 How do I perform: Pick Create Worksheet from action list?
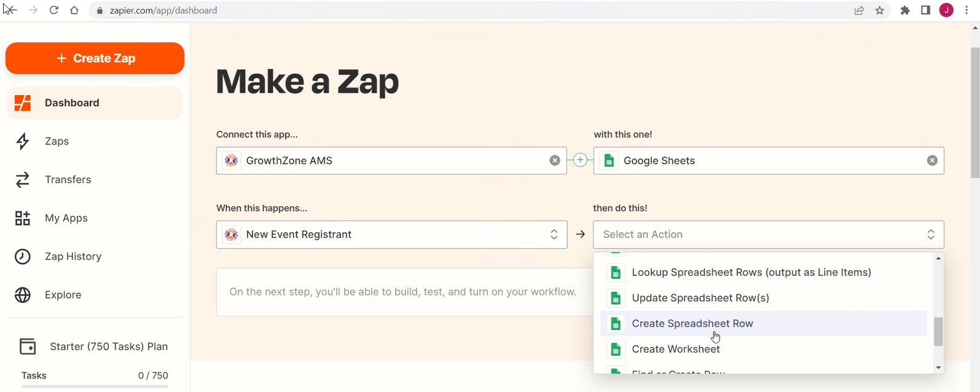pyautogui.click(x=676, y=349)
